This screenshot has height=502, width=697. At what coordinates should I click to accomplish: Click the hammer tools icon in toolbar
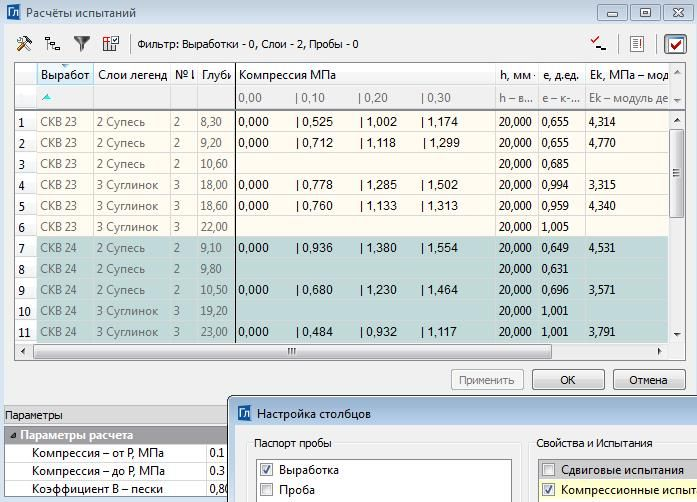(24, 44)
